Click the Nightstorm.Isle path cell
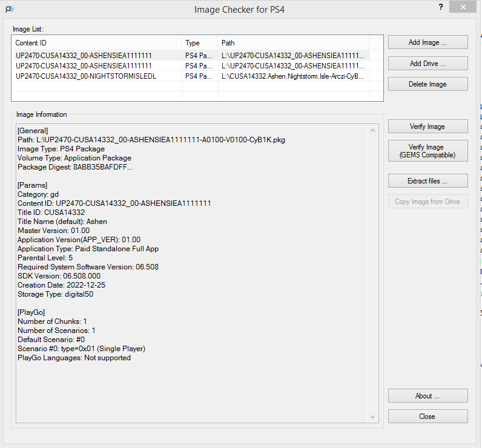 [x=292, y=76]
